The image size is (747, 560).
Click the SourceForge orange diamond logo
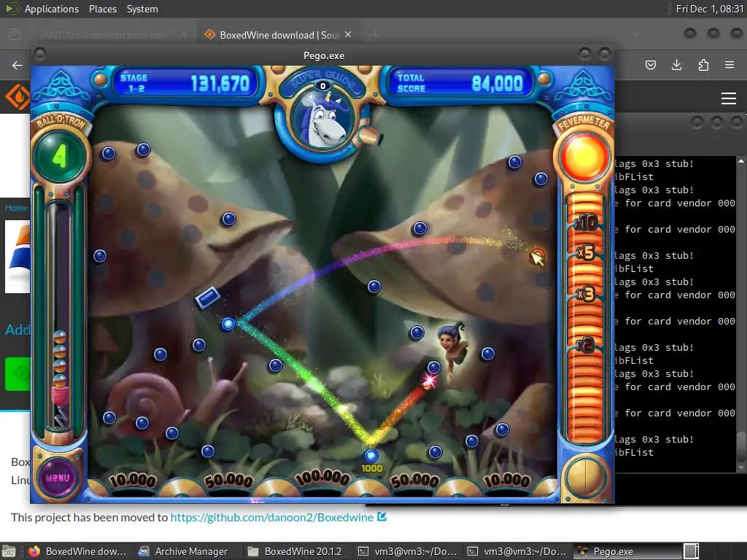(x=18, y=97)
